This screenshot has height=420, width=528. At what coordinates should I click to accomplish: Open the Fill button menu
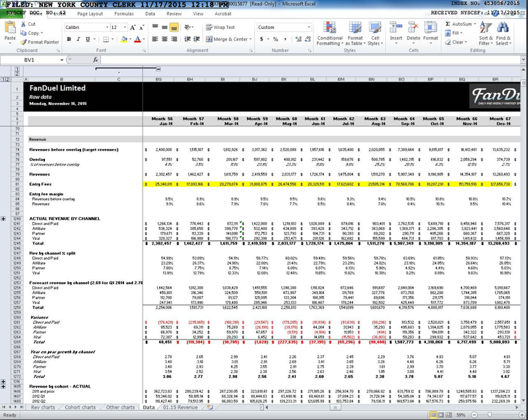coord(453,33)
